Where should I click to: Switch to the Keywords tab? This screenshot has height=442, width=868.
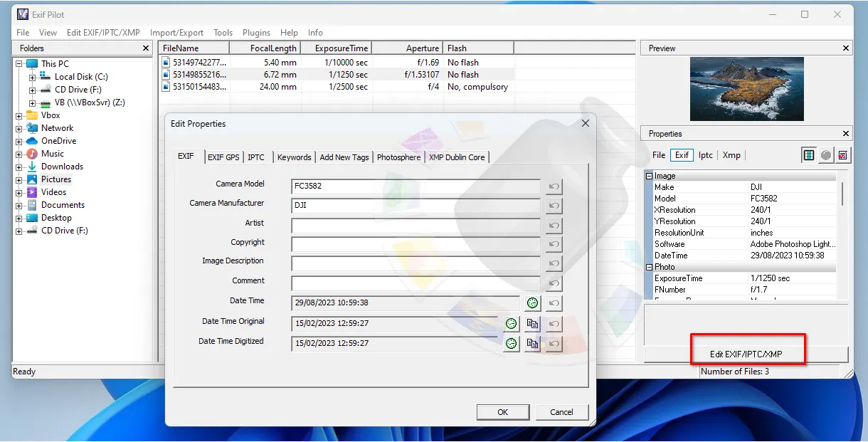coord(294,157)
